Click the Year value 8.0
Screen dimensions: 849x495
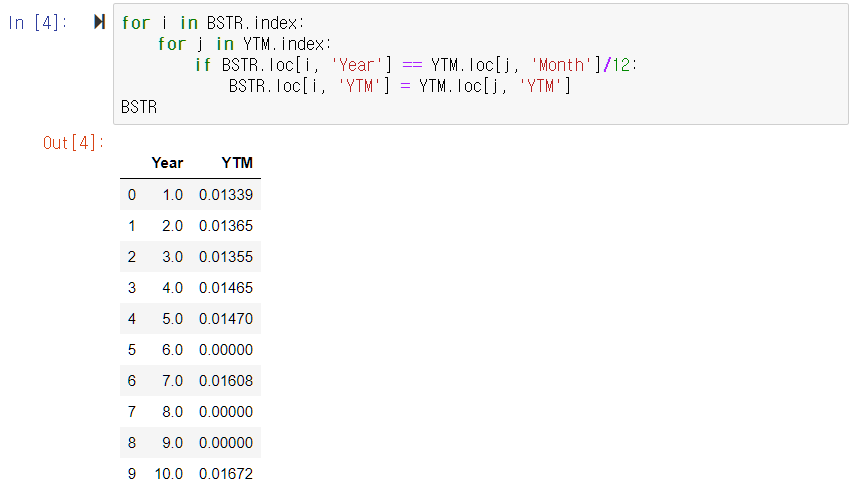[172, 412]
